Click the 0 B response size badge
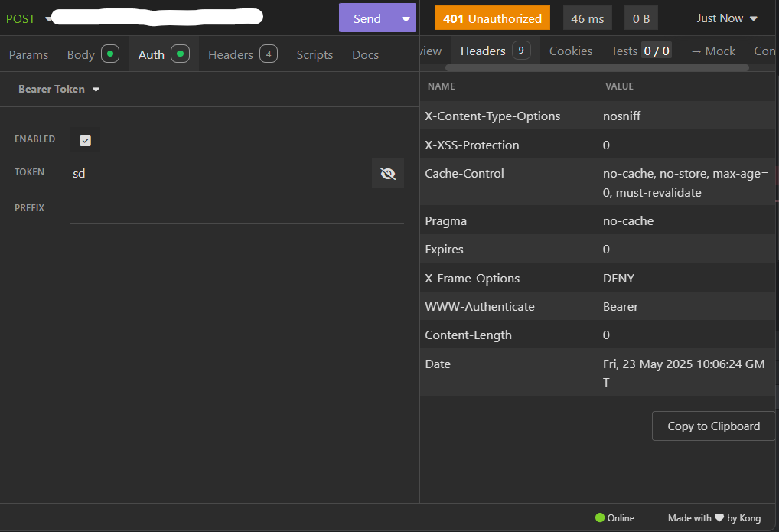 click(x=641, y=18)
